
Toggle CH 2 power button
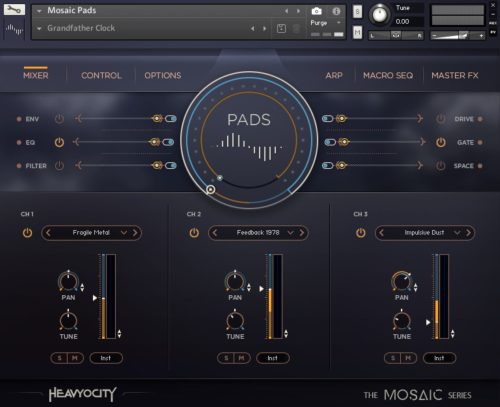(194, 233)
